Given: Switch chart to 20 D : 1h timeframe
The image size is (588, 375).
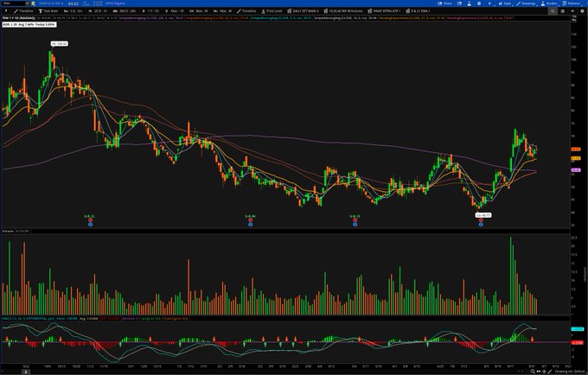Looking at the screenshot, I should point(98,11).
